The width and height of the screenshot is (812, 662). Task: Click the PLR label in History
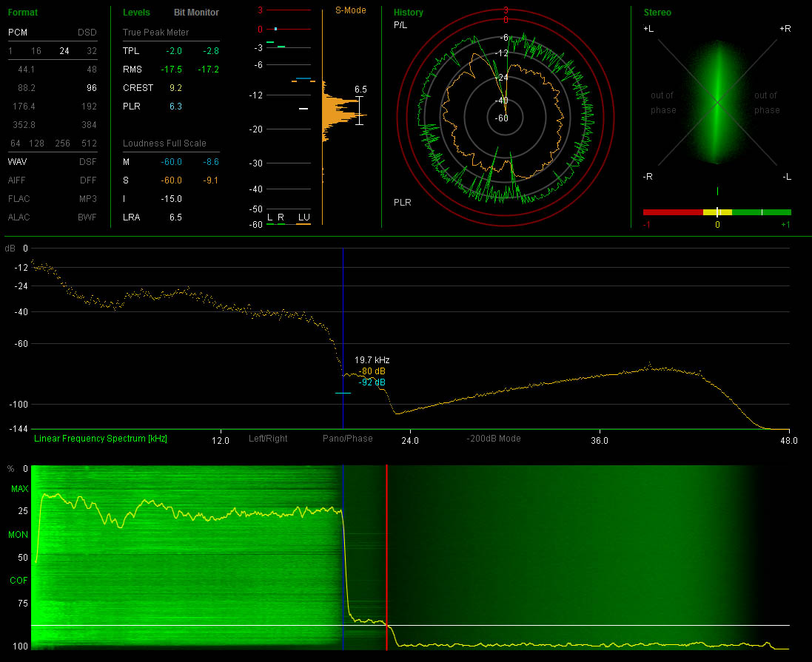(403, 202)
